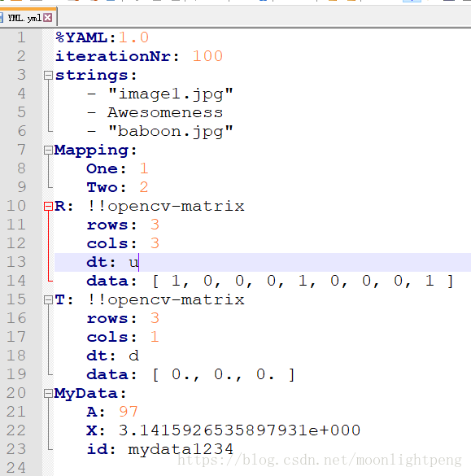Collapse the MyData: fold block
The width and height of the screenshot is (471, 476).
coord(48,394)
